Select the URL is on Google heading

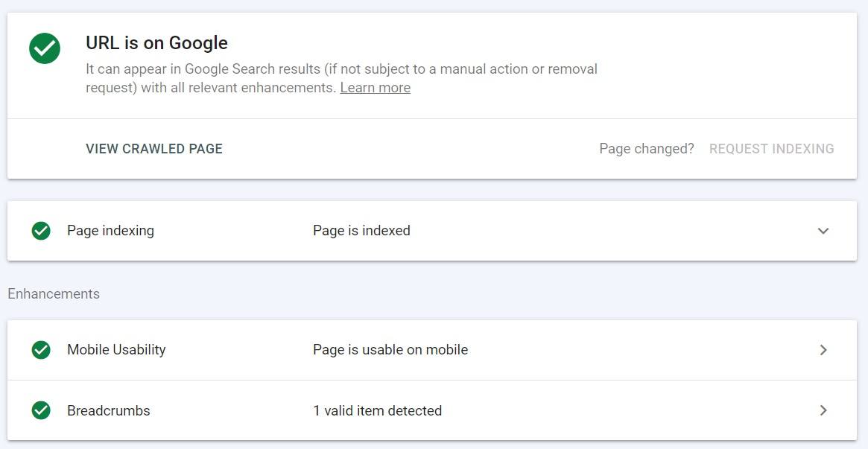point(155,42)
